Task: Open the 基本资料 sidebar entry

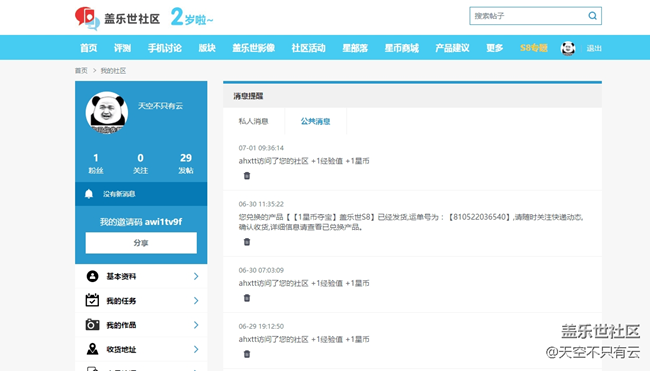Action: coord(141,276)
